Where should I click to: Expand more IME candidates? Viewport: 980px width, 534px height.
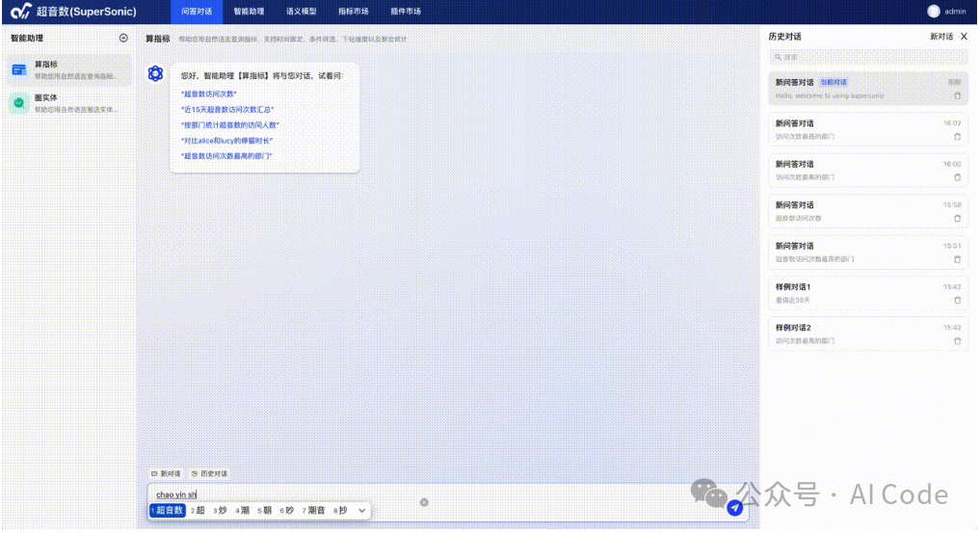[x=362, y=510]
